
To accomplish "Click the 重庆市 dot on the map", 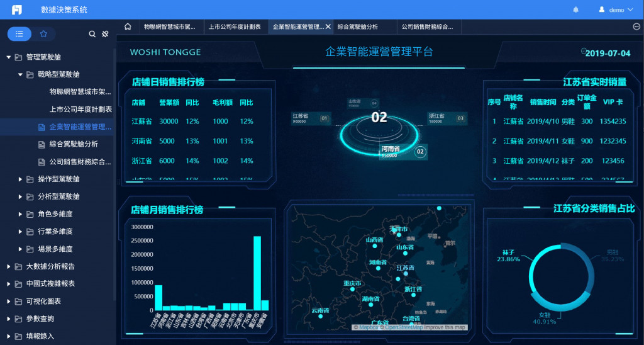I will (x=352, y=289).
